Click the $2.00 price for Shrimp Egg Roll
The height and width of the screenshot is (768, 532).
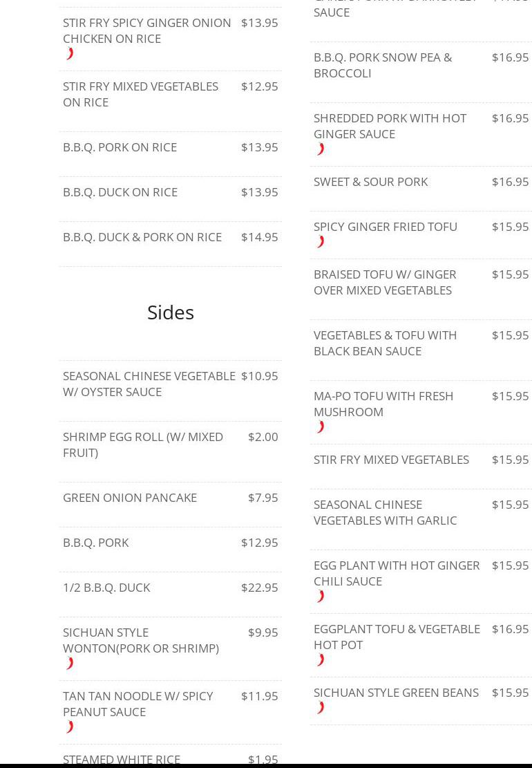tap(263, 437)
